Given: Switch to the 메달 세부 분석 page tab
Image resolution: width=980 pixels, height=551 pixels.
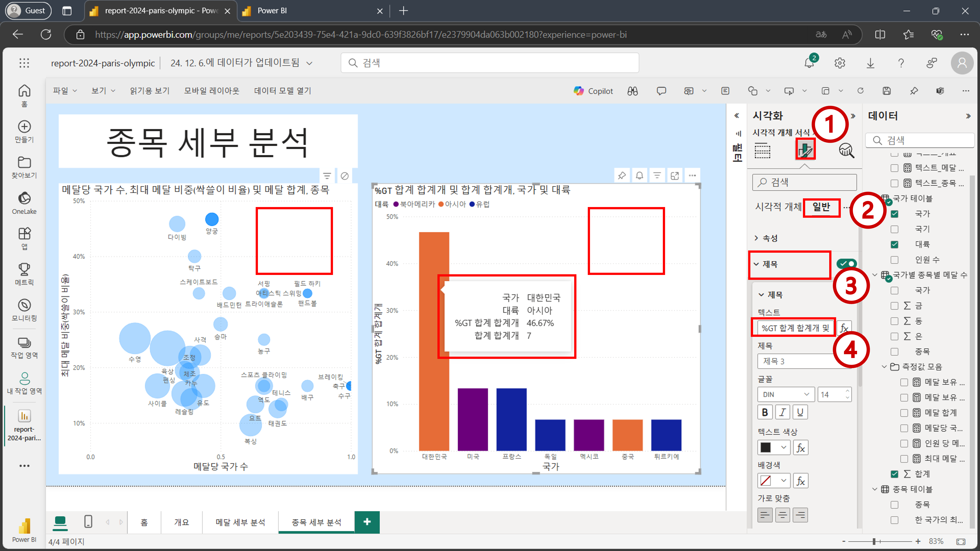Looking at the screenshot, I should [x=241, y=522].
